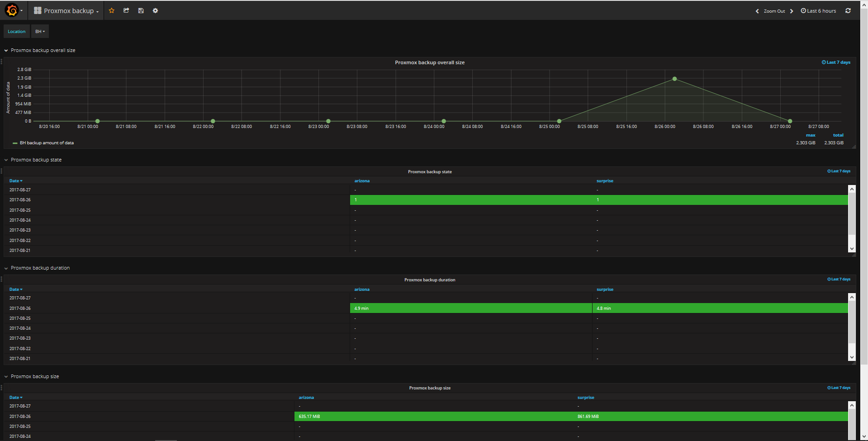Click scroll-down arrow in backup duration table
This screenshot has width=868, height=441.
tap(852, 357)
